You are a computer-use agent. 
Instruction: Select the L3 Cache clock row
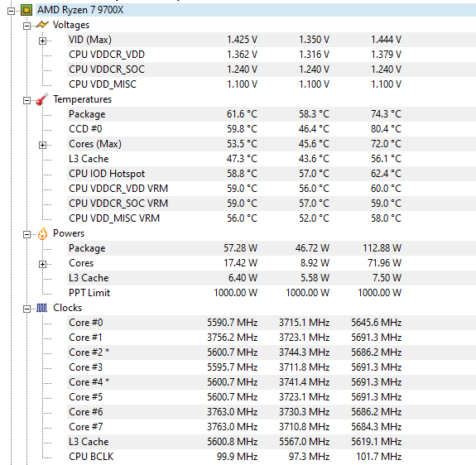[272, 441]
